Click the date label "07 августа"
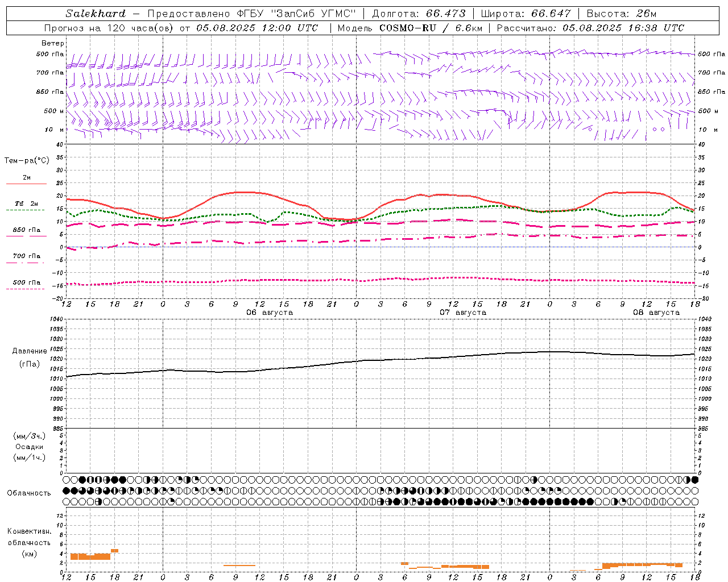 pos(463,313)
